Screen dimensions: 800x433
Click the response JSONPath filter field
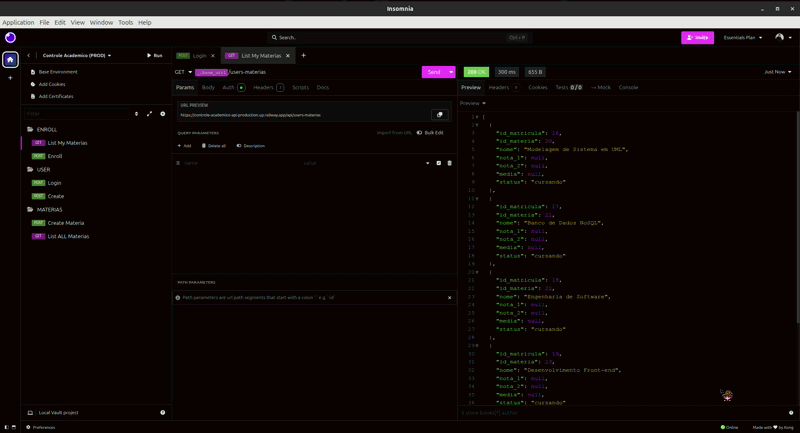point(622,413)
